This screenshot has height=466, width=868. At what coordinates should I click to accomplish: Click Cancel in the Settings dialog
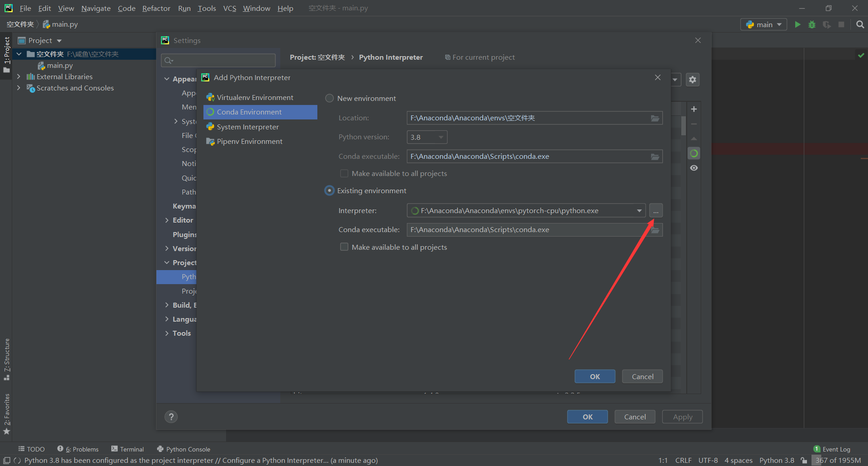[x=635, y=417]
